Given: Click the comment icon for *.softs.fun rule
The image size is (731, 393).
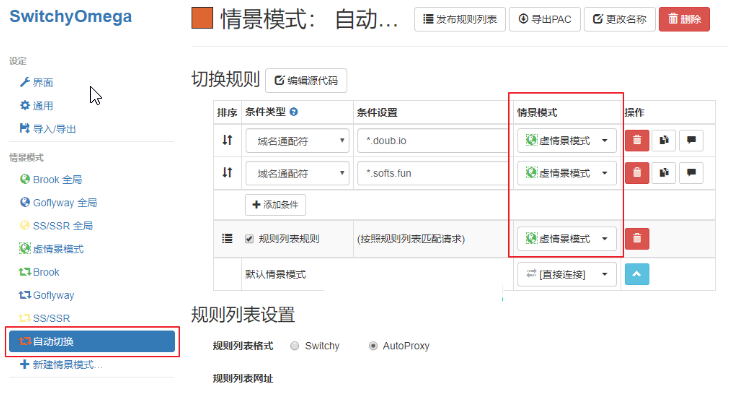Looking at the screenshot, I should 691,172.
